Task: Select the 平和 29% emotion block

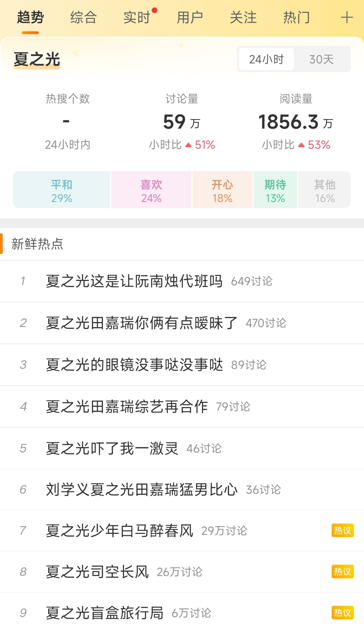Action: (62, 190)
